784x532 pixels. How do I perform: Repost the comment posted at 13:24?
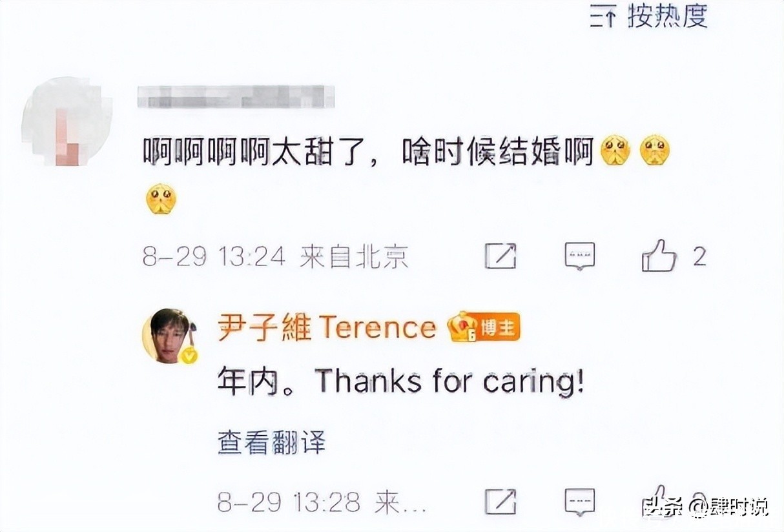pyautogui.click(x=500, y=256)
